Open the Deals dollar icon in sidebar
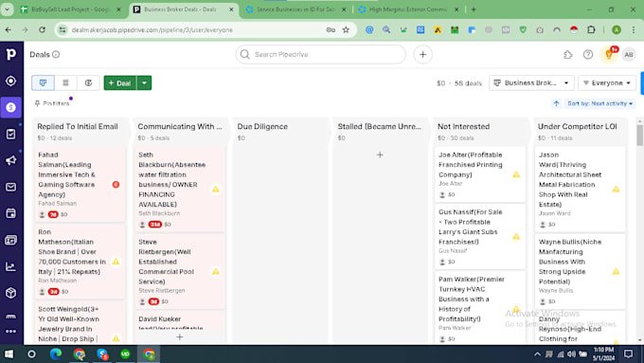The height and width of the screenshot is (363, 644). pyautogui.click(x=11, y=107)
